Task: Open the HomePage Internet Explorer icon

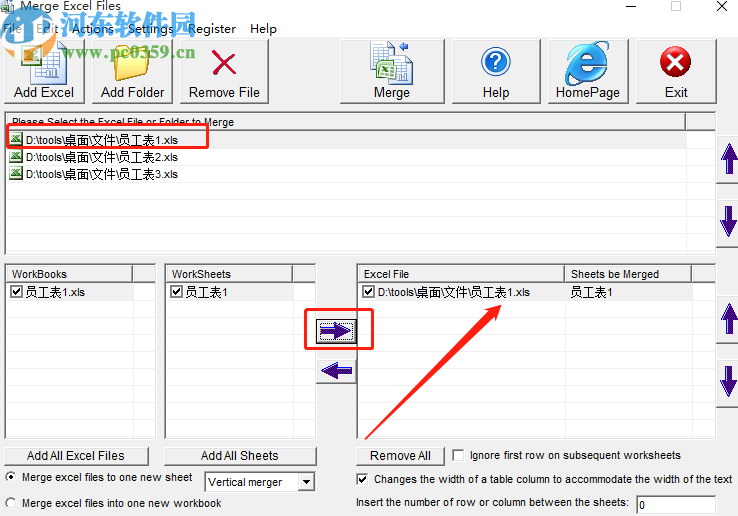Action: tap(588, 72)
